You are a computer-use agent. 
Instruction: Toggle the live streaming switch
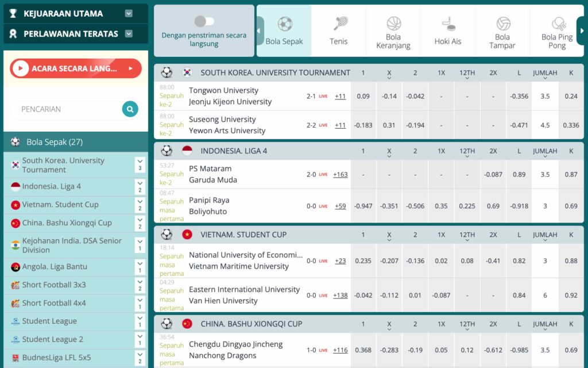pos(204,21)
